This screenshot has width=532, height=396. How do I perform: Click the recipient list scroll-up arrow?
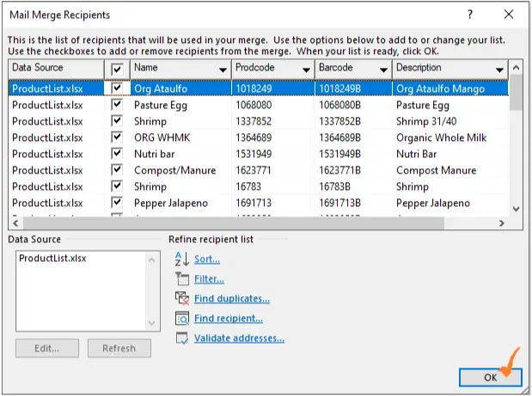(516, 68)
